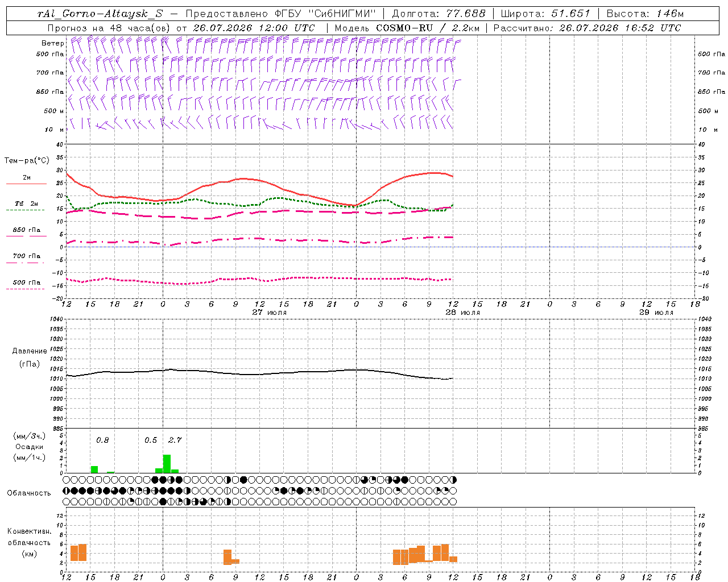Screen dimensions: 728x582
Task: Select the 27 июля date label
Action: coord(270,312)
